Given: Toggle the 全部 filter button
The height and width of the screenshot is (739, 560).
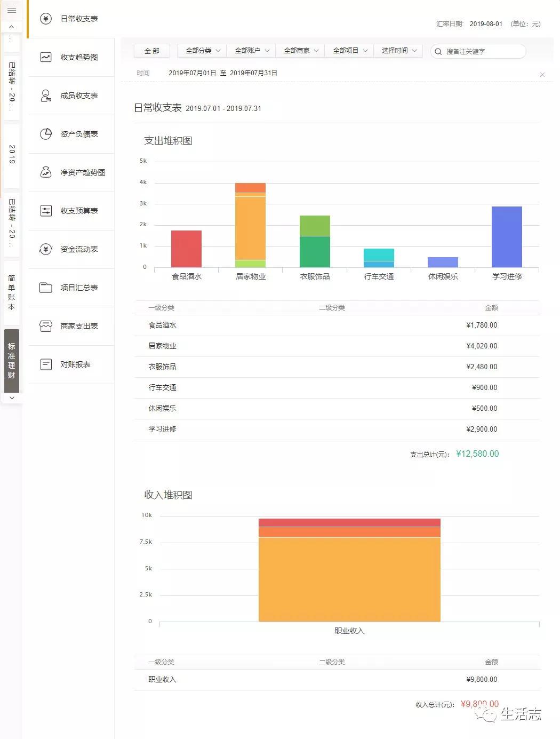Looking at the screenshot, I should click(x=151, y=51).
